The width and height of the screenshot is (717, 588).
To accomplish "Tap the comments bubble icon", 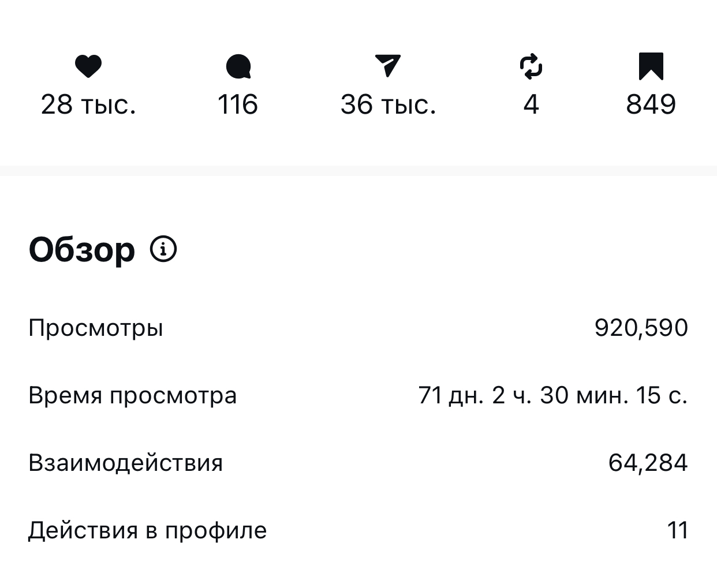I will click(x=238, y=66).
